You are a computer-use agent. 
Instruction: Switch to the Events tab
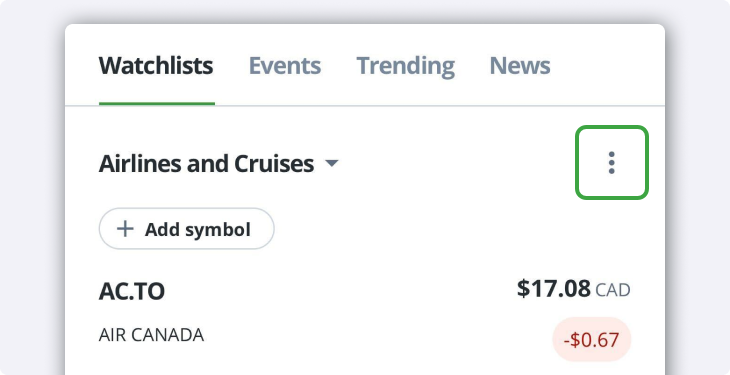pyautogui.click(x=284, y=66)
